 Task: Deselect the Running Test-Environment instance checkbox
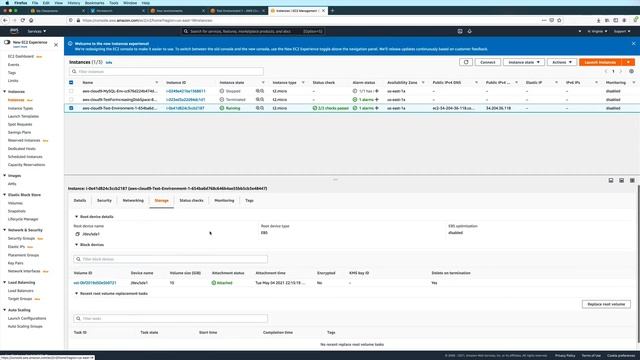coord(71,108)
